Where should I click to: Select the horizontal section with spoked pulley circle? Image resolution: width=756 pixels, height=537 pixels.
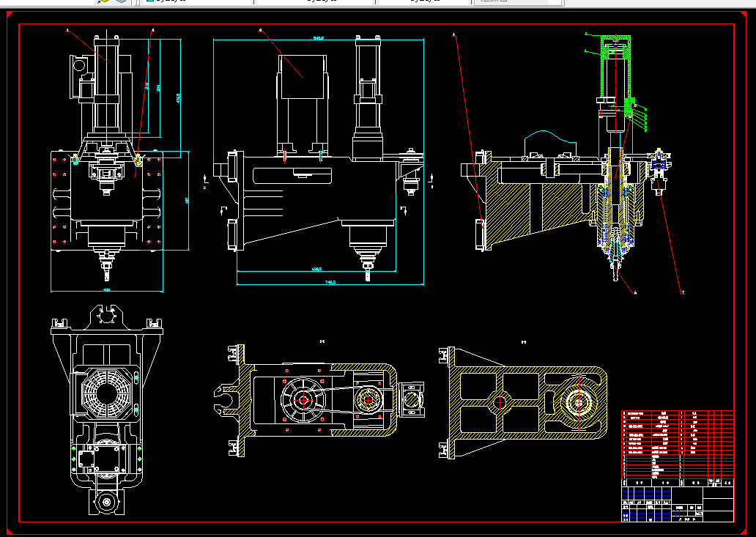tap(319, 400)
